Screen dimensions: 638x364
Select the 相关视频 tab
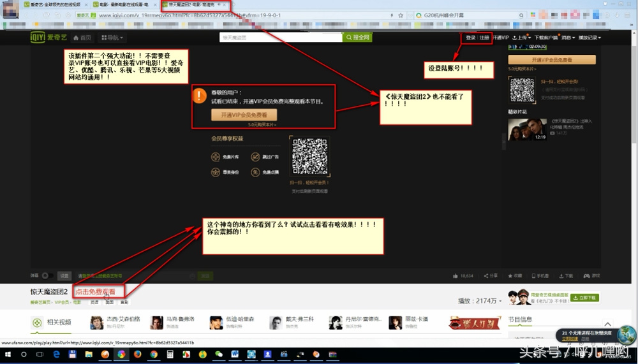tap(51, 323)
